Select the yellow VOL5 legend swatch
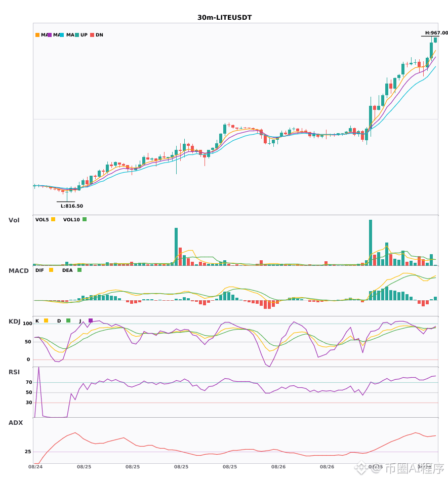The image size is (448, 481). 53,219
